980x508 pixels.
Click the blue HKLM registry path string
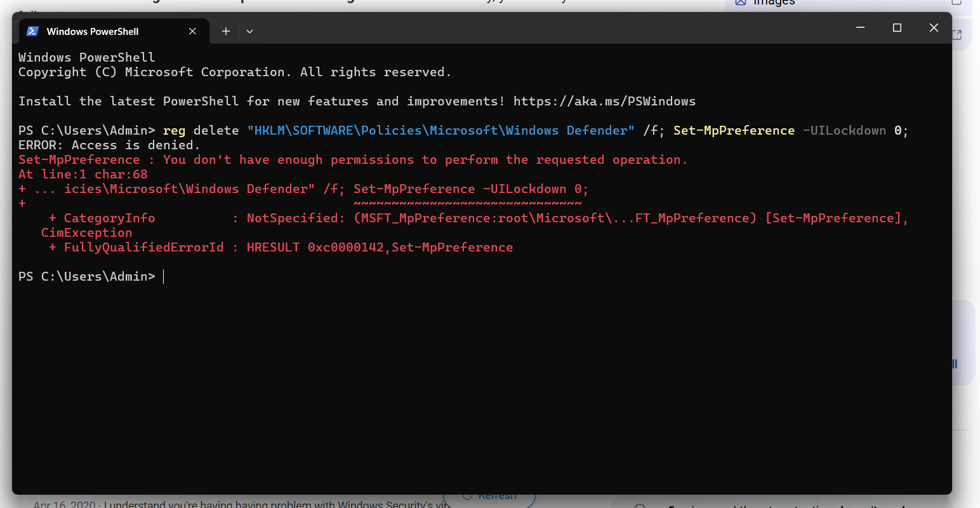pyautogui.click(x=440, y=131)
